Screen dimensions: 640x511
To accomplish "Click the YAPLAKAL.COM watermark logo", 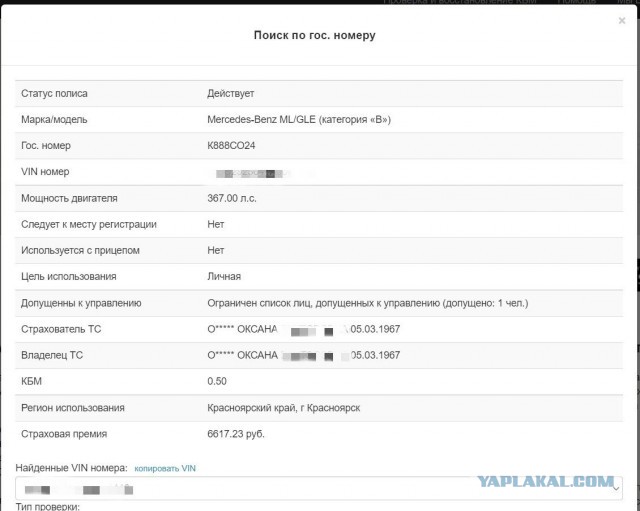I will [545, 482].
